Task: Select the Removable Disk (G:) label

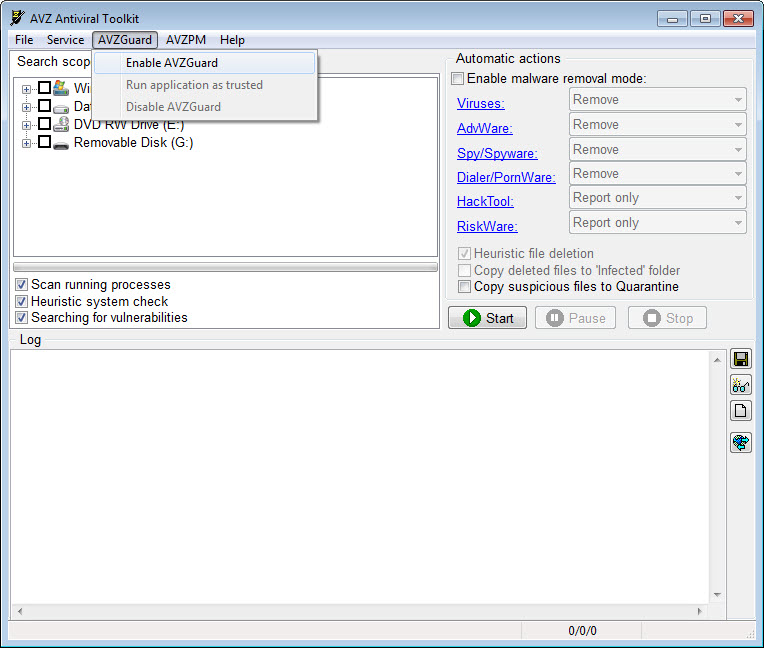Action: (134, 143)
